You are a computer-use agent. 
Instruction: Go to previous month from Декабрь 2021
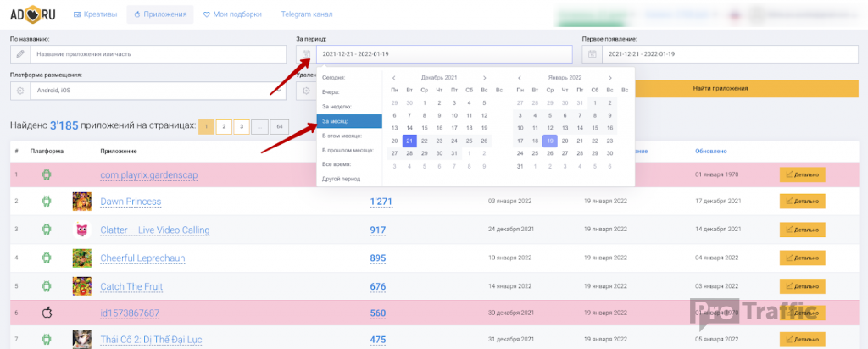394,78
